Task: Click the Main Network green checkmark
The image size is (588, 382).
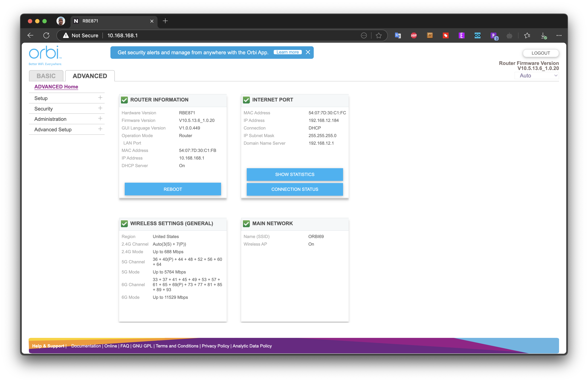Action: coord(246,223)
